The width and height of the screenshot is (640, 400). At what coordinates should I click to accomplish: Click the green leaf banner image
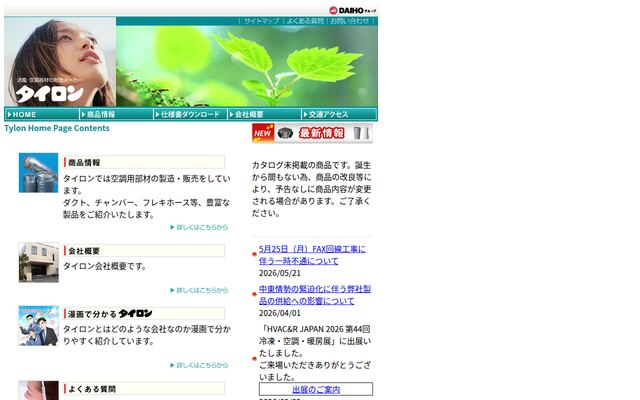pyautogui.click(x=247, y=66)
